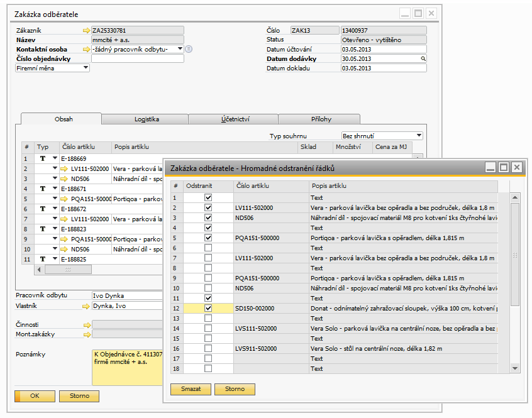532x418 pixels.
Task: Click the Datum dokladu field
Action: 384,68
